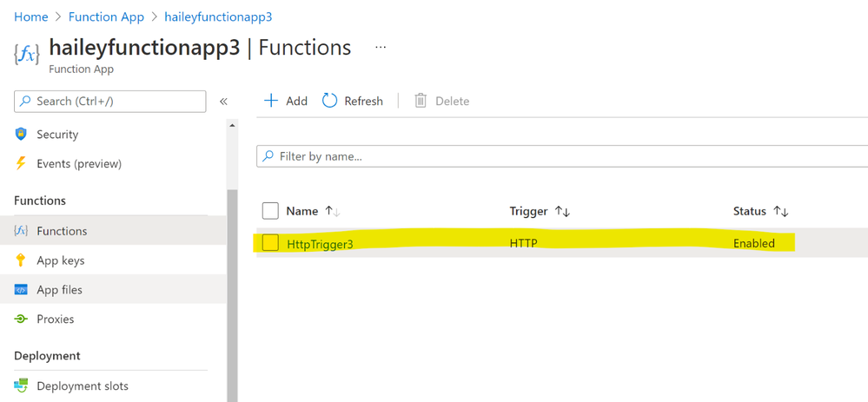Click the trash can Delete icon
Screen dimensions: 868x402
click(421, 101)
